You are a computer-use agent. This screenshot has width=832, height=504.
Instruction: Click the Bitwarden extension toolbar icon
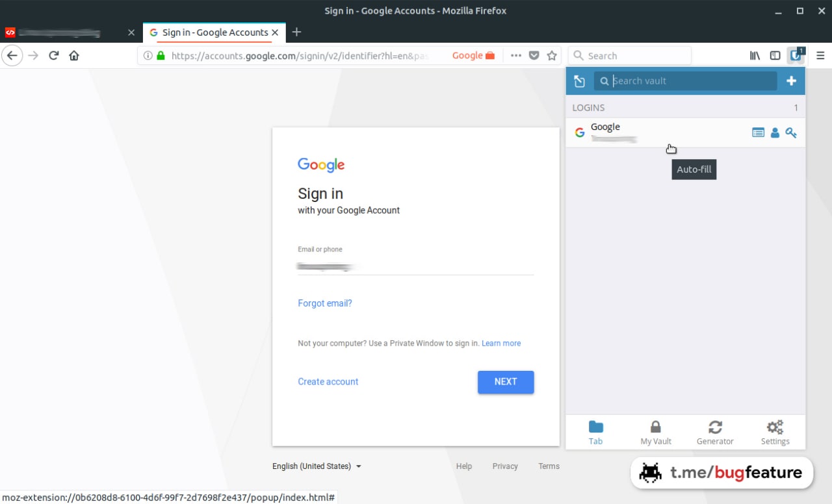click(x=796, y=56)
